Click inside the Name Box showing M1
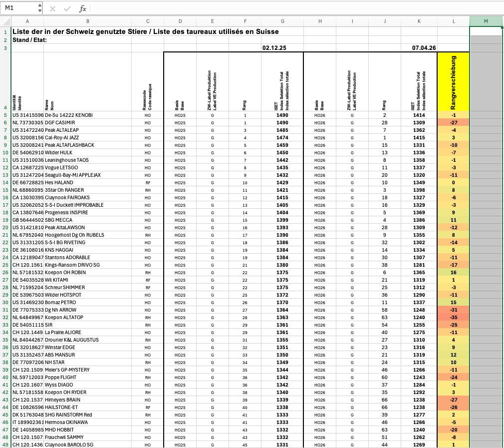The height and width of the screenshot is (448, 504). pos(19,8)
